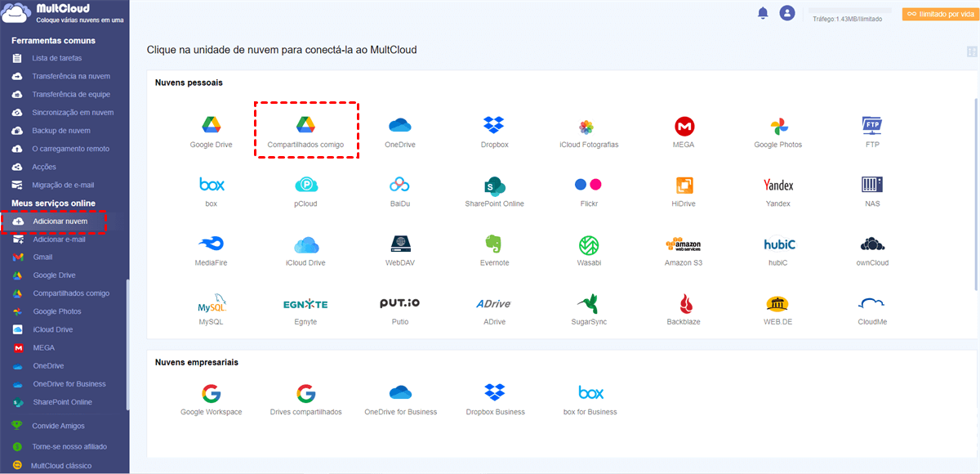The image size is (980, 474).
Task: Switch cloud grid layout view
Action: pos(972,51)
